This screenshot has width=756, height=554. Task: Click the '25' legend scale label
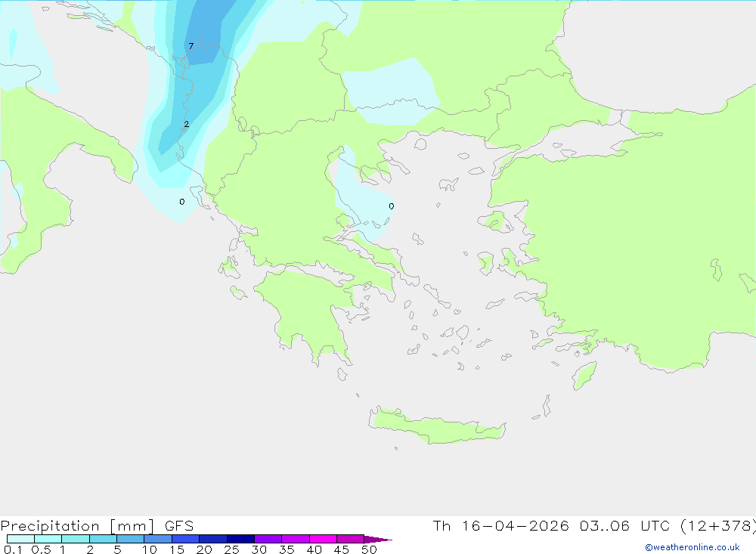point(231,549)
